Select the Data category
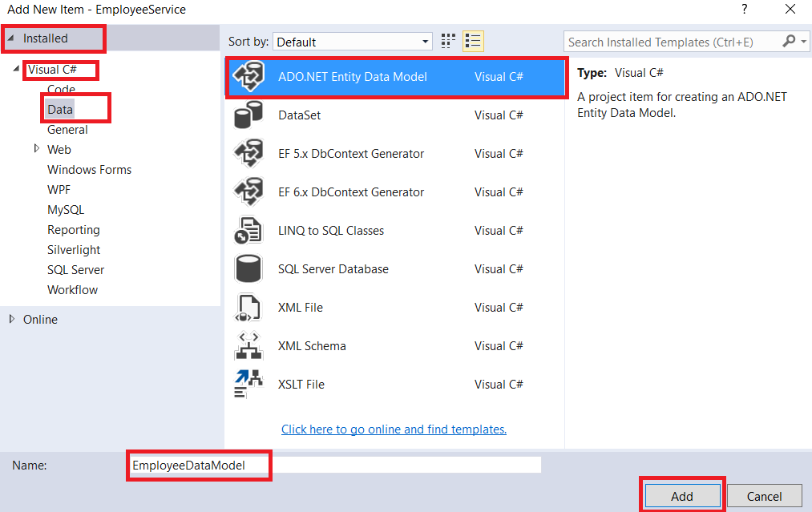This screenshot has width=812, height=512. point(60,109)
